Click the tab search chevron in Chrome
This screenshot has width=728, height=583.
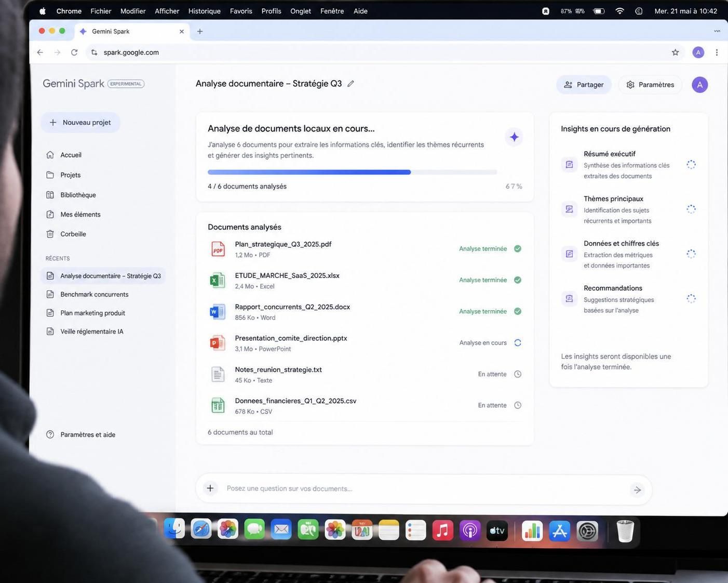pyautogui.click(x=717, y=31)
